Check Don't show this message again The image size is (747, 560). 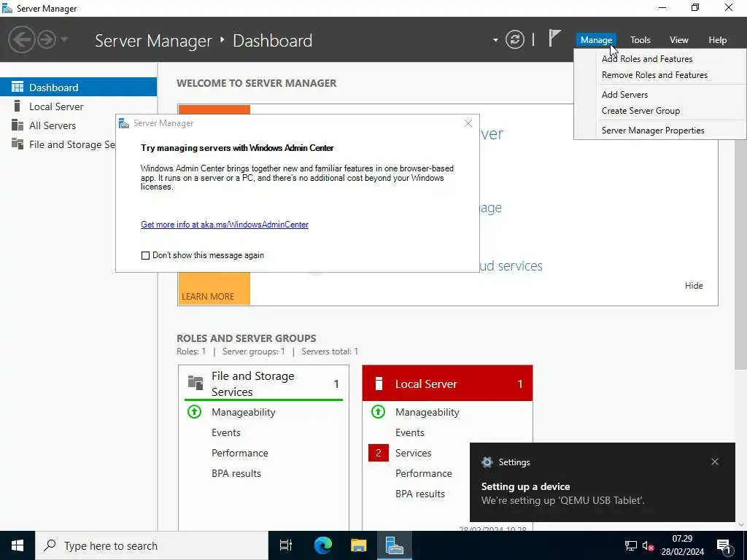(x=145, y=255)
